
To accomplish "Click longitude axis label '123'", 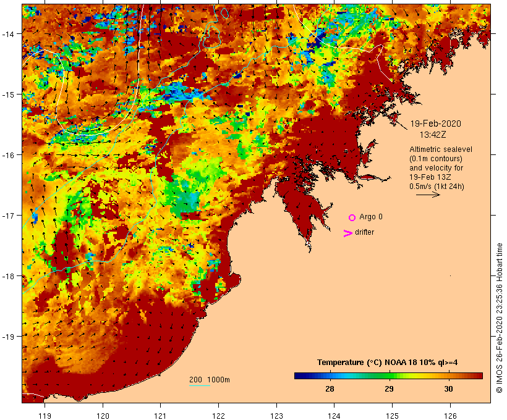I will coord(276,416).
